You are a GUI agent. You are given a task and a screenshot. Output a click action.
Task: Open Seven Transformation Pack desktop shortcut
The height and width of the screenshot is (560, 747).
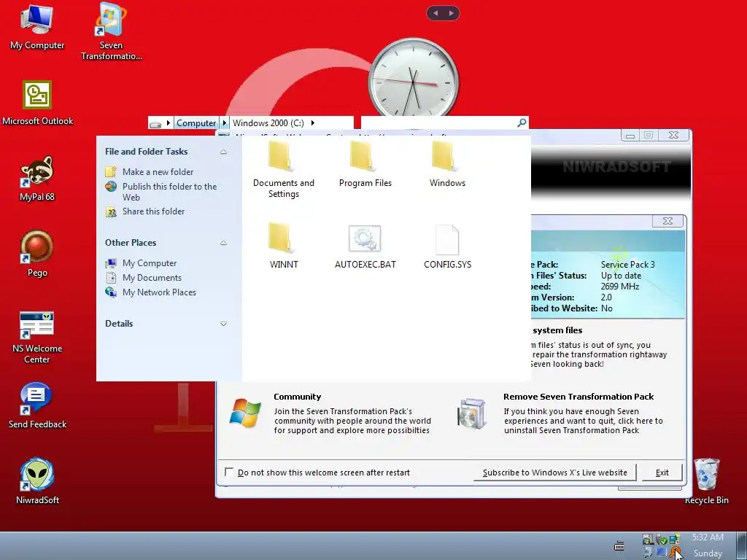click(111, 31)
